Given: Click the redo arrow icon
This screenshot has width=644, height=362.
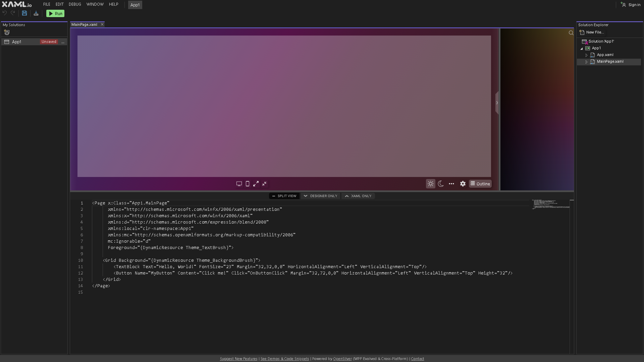Looking at the screenshot, I should [13, 13].
